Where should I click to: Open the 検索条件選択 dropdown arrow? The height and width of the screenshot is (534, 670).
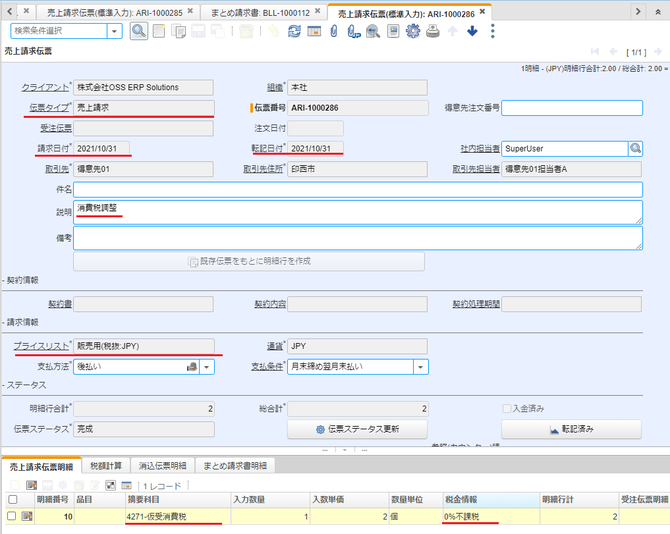(114, 31)
